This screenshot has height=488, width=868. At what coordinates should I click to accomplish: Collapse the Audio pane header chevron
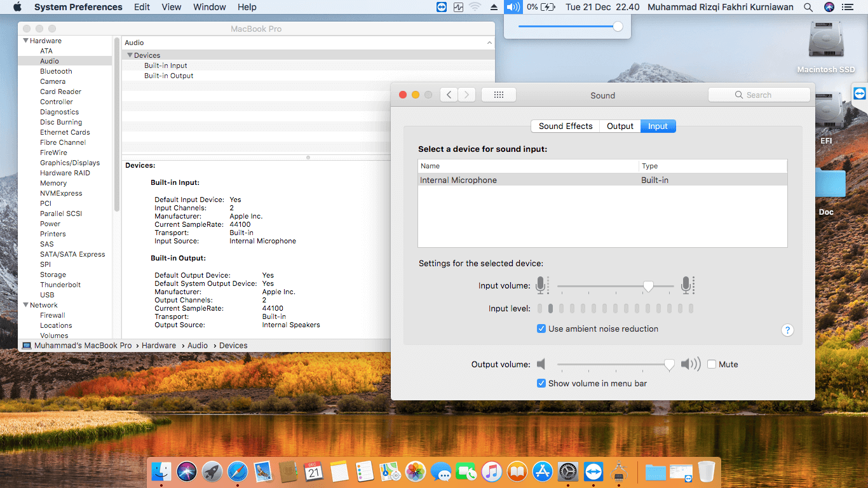(489, 43)
